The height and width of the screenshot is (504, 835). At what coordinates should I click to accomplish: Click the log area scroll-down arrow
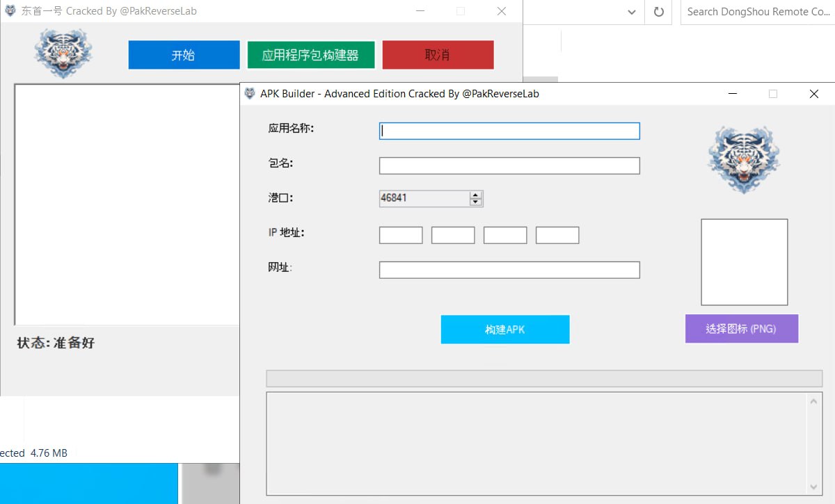click(x=814, y=487)
